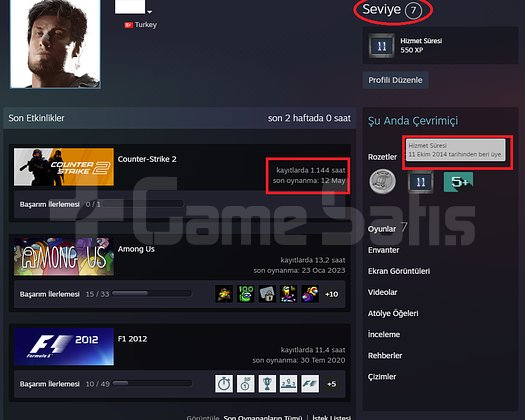Open the Counter-Strike 2 game banner

[x=64, y=167]
